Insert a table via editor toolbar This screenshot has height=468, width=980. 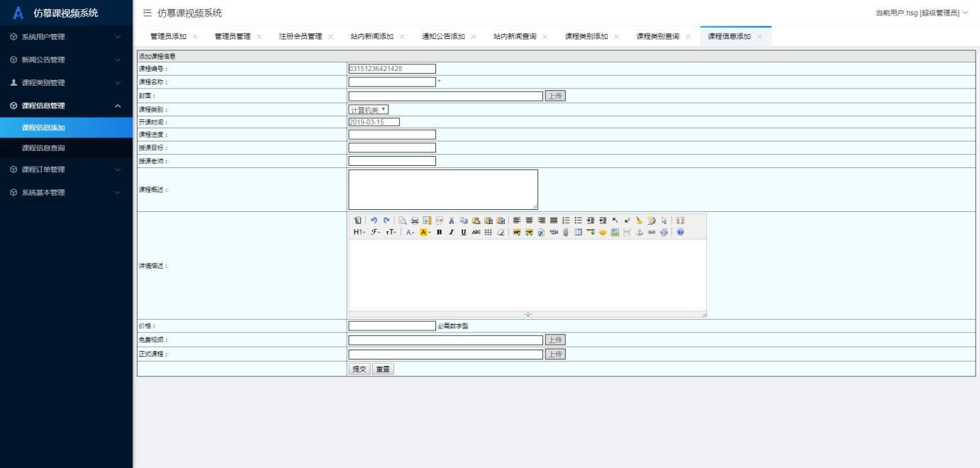point(578,232)
